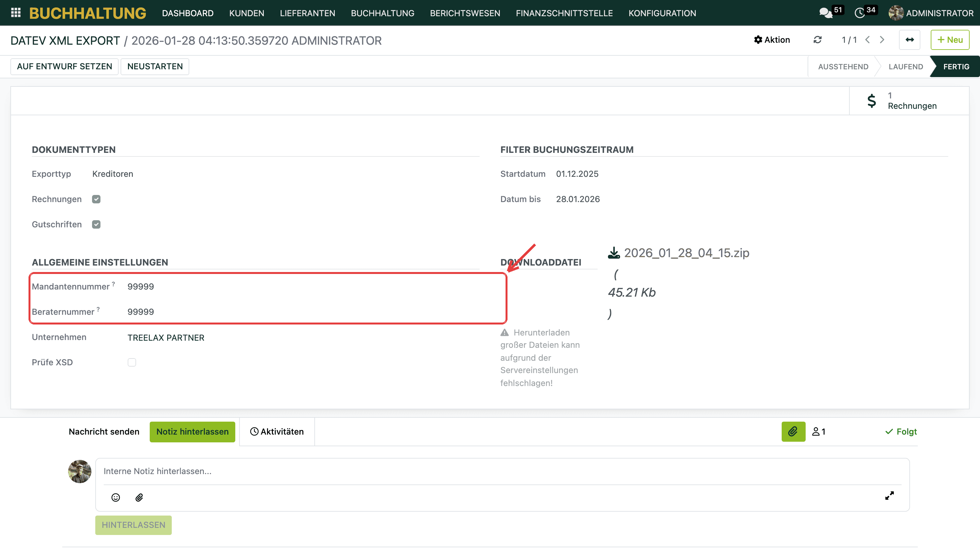Viewport: 980px width, 557px height.
Task: Open the apps grid menu icon
Action: [x=16, y=13]
